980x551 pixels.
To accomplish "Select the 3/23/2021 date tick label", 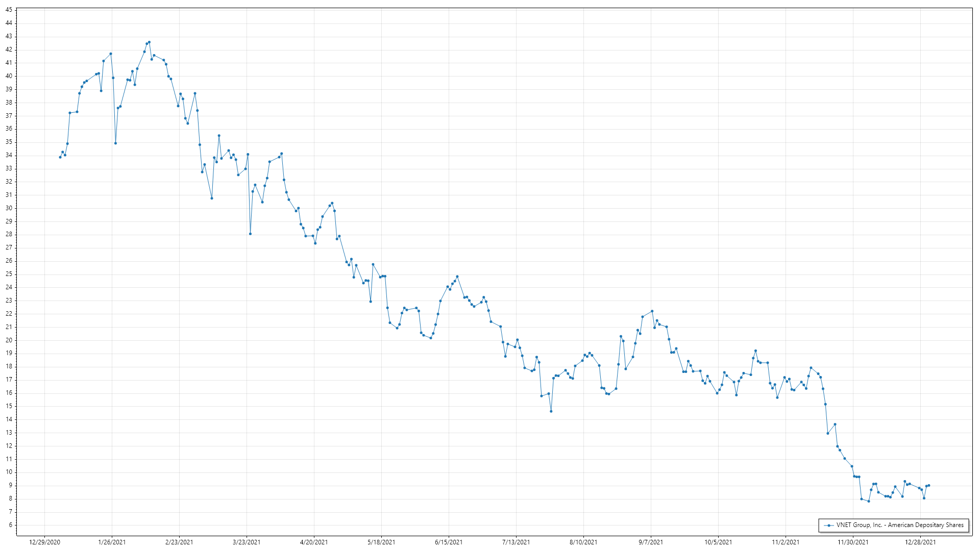I will tap(247, 542).
